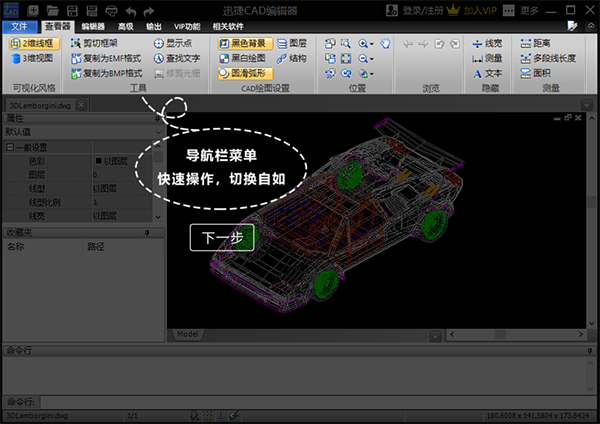Viewport: 600px width, 424px height.
Task: Select the 面积 area measure tool
Action: tap(535, 73)
